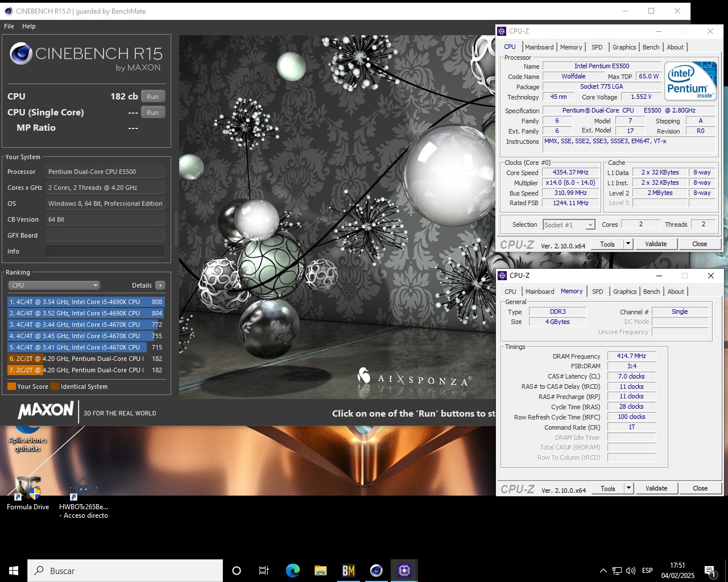Click Run button for CPU test

[x=152, y=97]
